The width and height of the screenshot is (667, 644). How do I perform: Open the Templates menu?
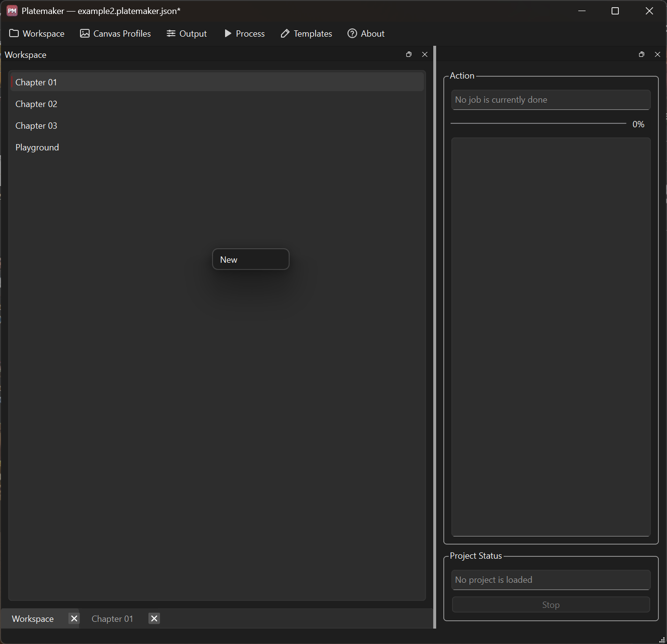(307, 33)
